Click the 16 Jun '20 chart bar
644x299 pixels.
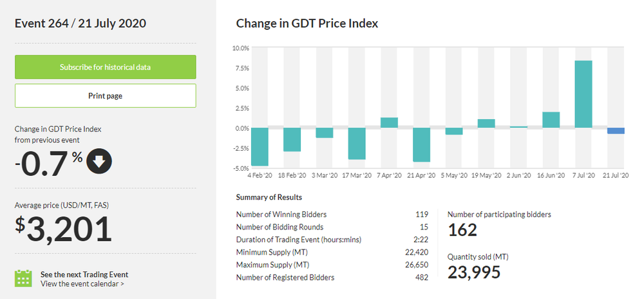pyautogui.click(x=551, y=120)
